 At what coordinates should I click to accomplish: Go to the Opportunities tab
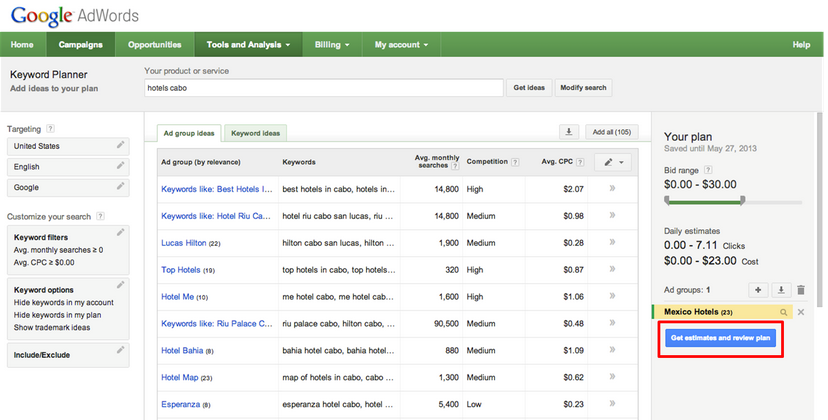tap(155, 44)
